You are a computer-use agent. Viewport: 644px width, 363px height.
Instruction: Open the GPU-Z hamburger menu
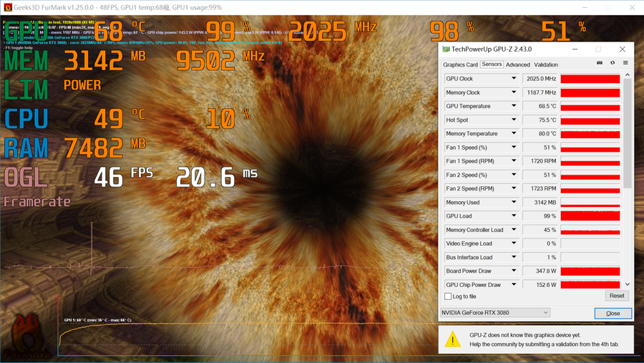625,64
